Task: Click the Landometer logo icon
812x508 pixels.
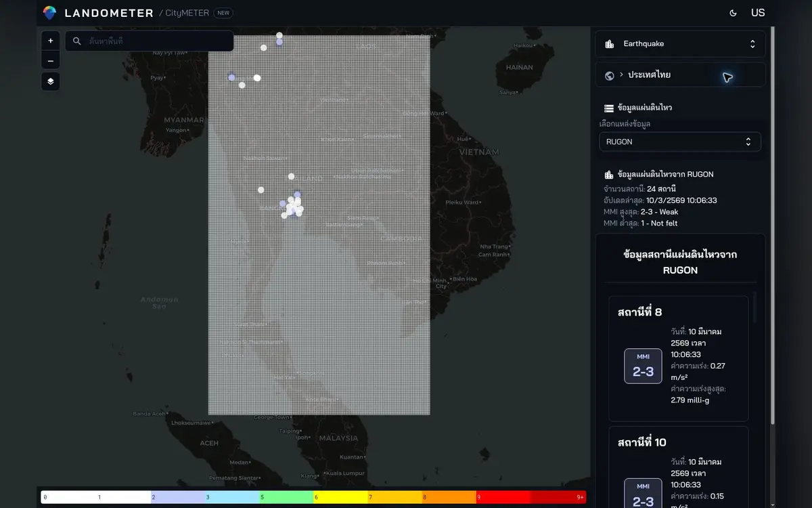Action: pyautogui.click(x=49, y=12)
